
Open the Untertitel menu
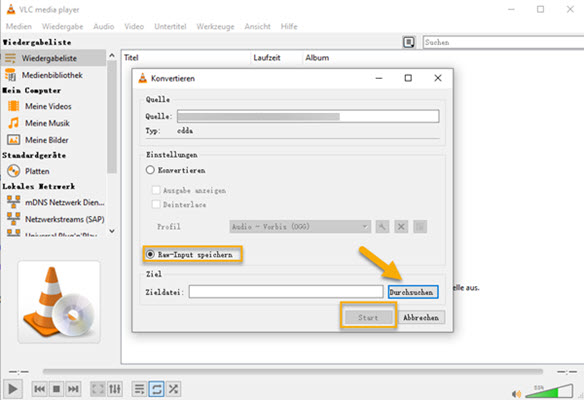tap(170, 26)
